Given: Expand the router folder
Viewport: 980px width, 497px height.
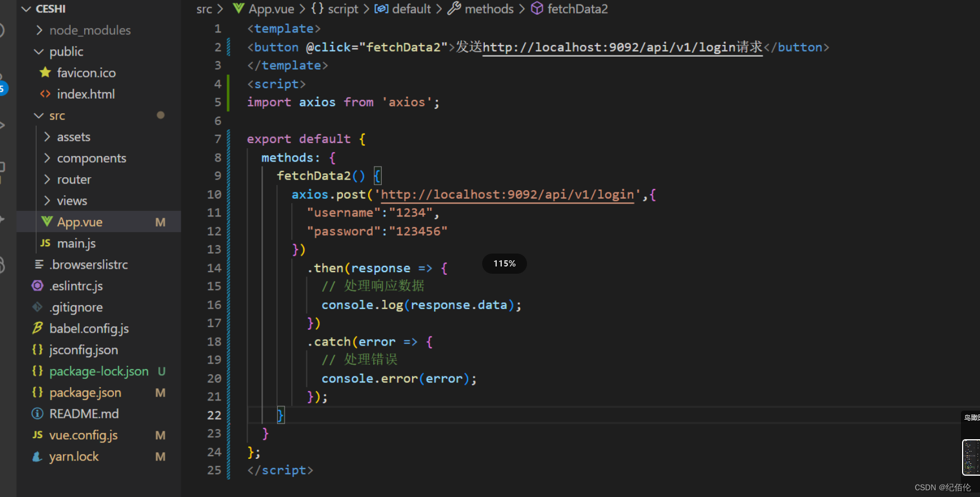Looking at the screenshot, I should point(47,180).
